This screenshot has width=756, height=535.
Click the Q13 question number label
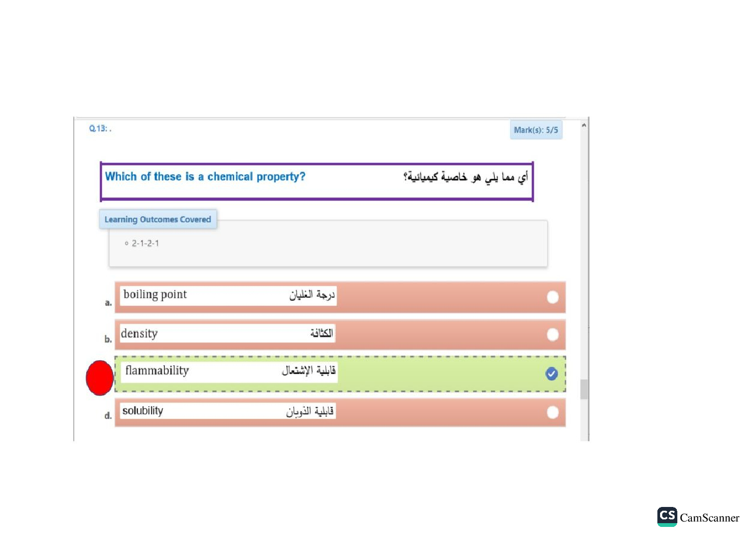(100, 128)
